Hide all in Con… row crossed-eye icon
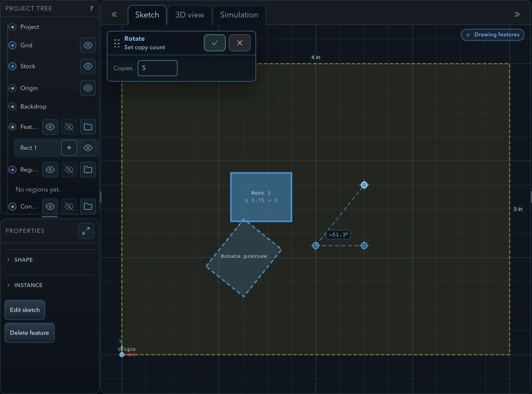The width and height of the screenshot is (532, 394). point(69,206)
